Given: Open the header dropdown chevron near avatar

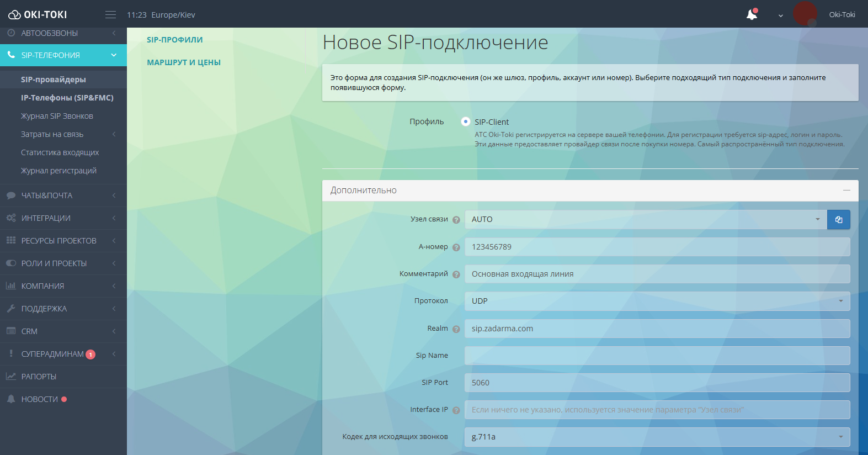Looking at the screenshot, I should tap(781, 15).
